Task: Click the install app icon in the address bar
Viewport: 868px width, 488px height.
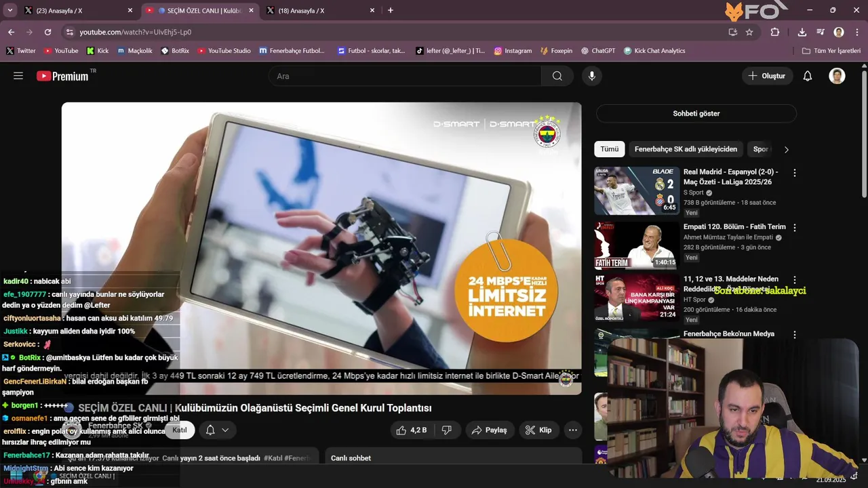Action: (x=733, y=32)
